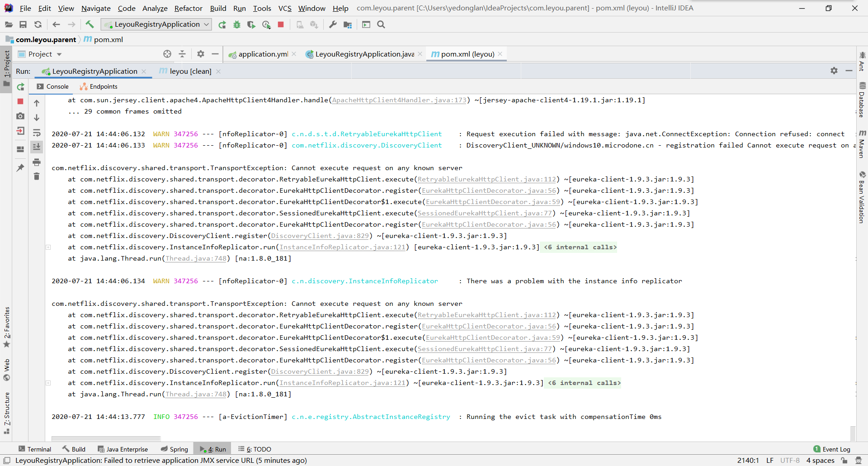Click the locate/scroll-from-source crosshair icon
This screenshot has width=868, height=466.
(167, 54)
